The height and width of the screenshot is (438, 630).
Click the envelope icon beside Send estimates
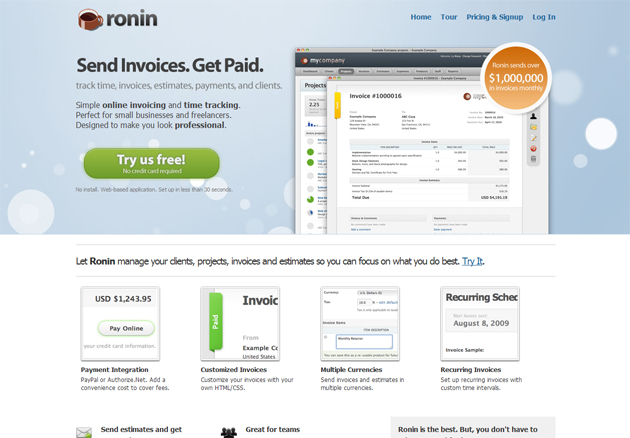pos(84,432)
